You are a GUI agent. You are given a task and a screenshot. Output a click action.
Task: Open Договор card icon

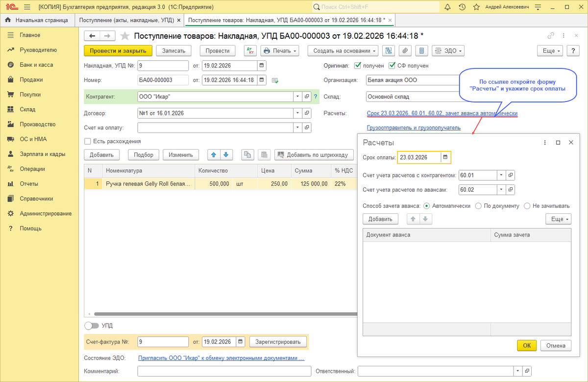[307, 113]
